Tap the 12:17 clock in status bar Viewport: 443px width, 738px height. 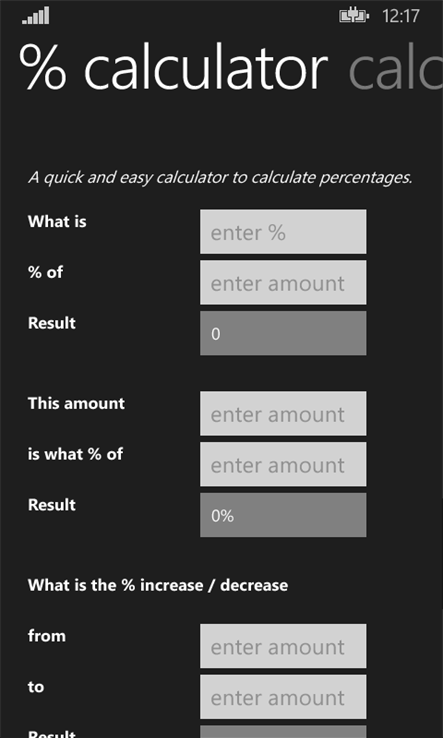[401, 16]
